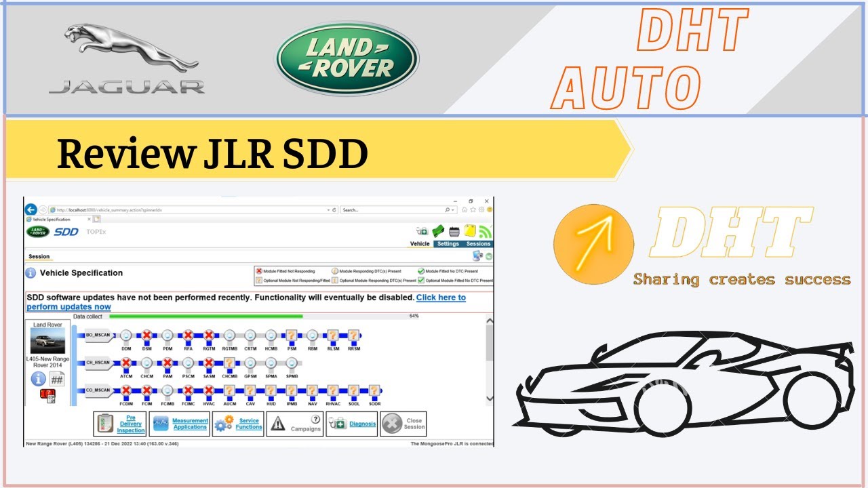Open a new browser tab
The height and width of the screenshot is (488, 868).
(x=96, y=220)
